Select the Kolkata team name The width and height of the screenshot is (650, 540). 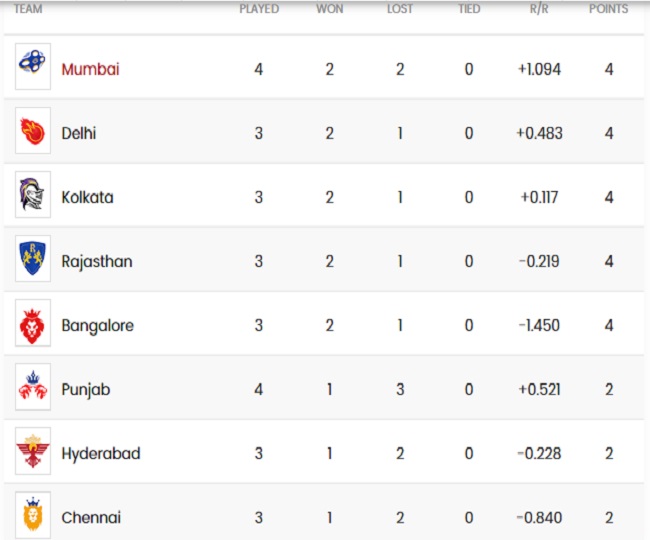(87, 197)
